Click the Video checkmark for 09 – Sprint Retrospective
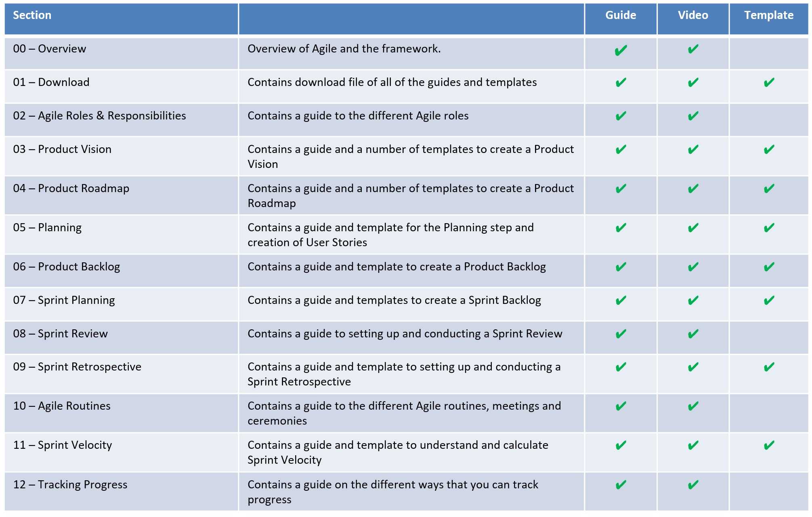This screenshot has width=812, height=517. 693,367
